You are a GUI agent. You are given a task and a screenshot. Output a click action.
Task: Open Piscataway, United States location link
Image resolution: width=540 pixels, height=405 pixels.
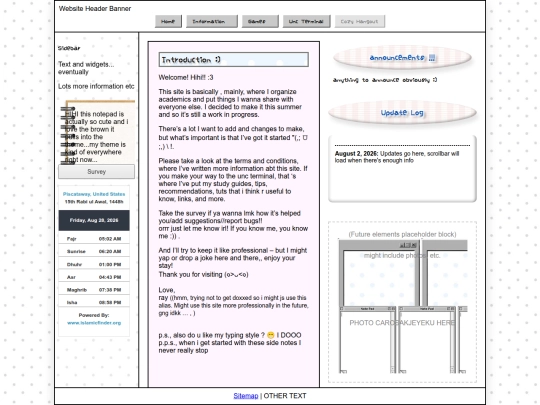point(94,194)
